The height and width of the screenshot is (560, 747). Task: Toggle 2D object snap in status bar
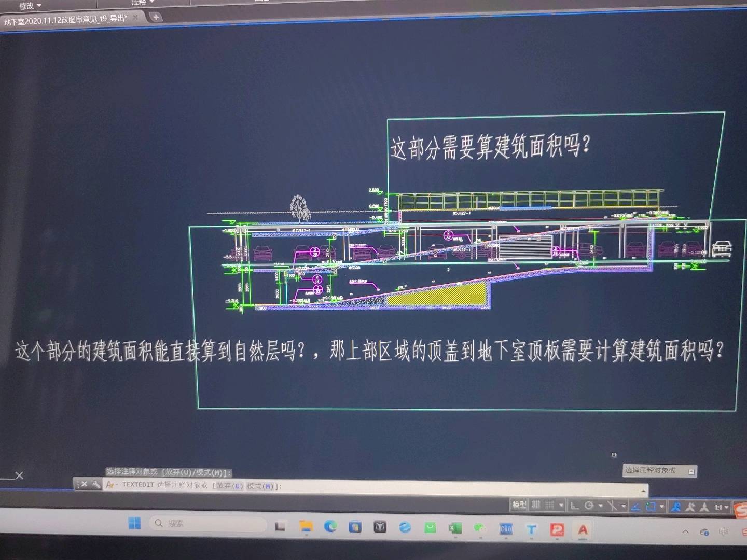pyautogui.click(x=651, y=507)
